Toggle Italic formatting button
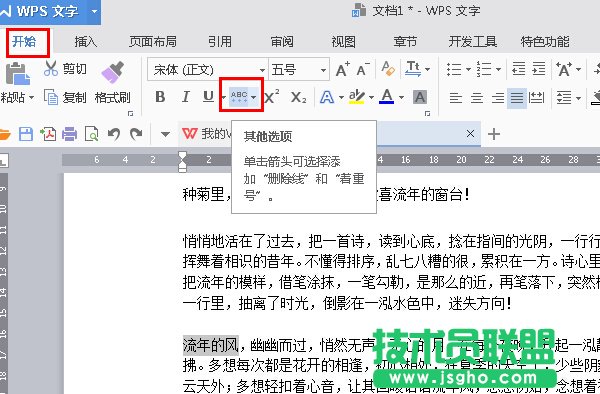Screen dimensions: 600x394 tap(186, 97)
